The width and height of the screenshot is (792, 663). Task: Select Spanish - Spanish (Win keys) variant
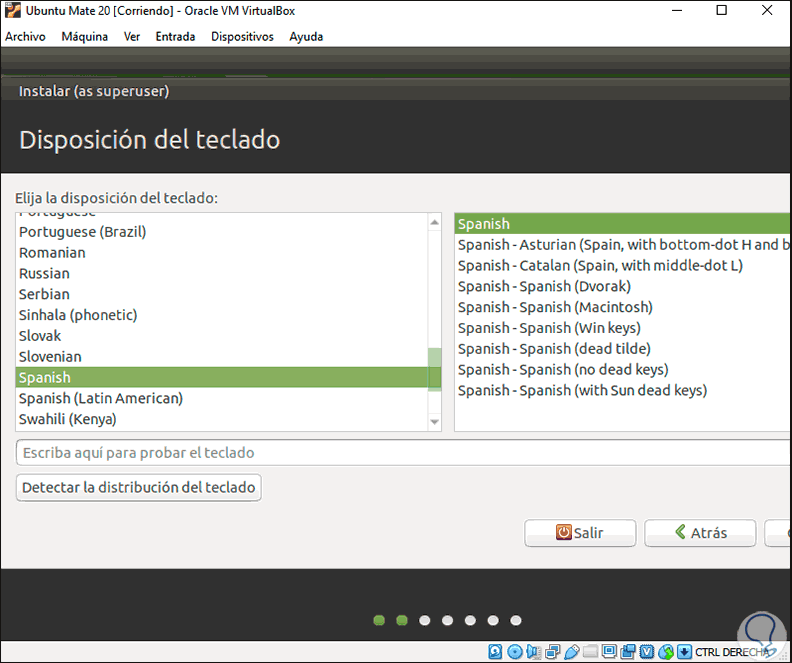623,328
